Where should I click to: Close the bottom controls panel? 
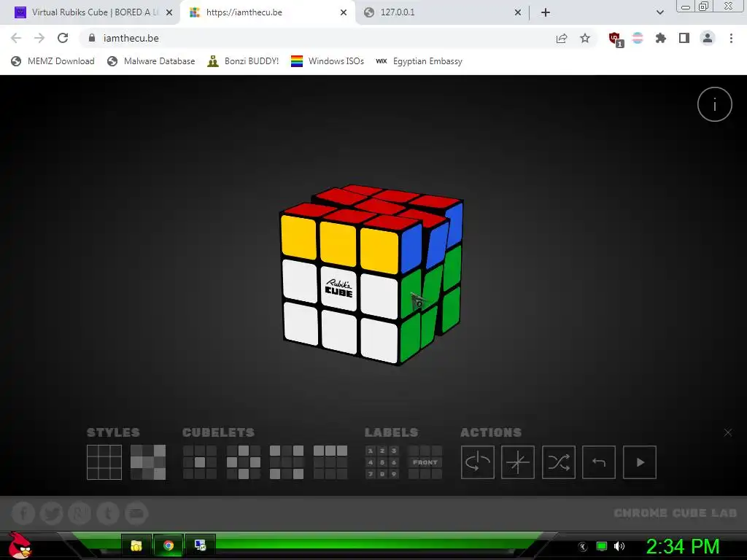[x=727, y=432]
